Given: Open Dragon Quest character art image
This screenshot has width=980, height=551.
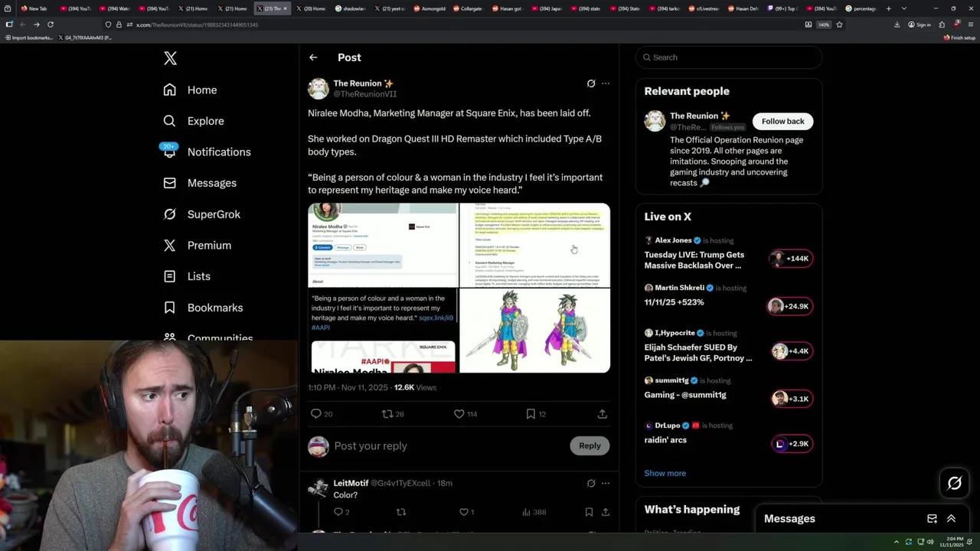Looking at the screenshot, I should click(x=534, y=331).
